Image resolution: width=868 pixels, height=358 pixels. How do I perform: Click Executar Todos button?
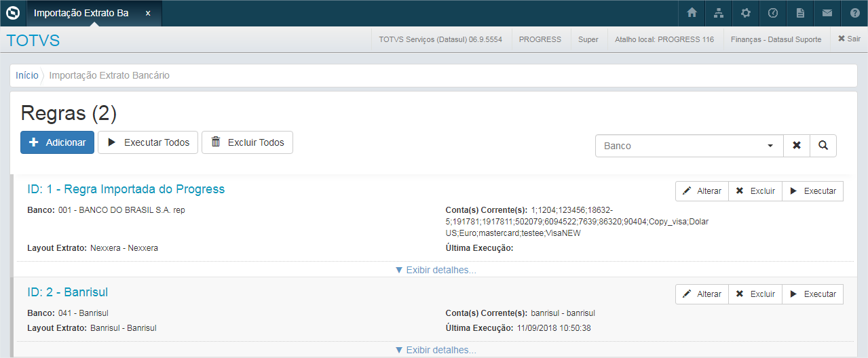(x=148, y=142)
